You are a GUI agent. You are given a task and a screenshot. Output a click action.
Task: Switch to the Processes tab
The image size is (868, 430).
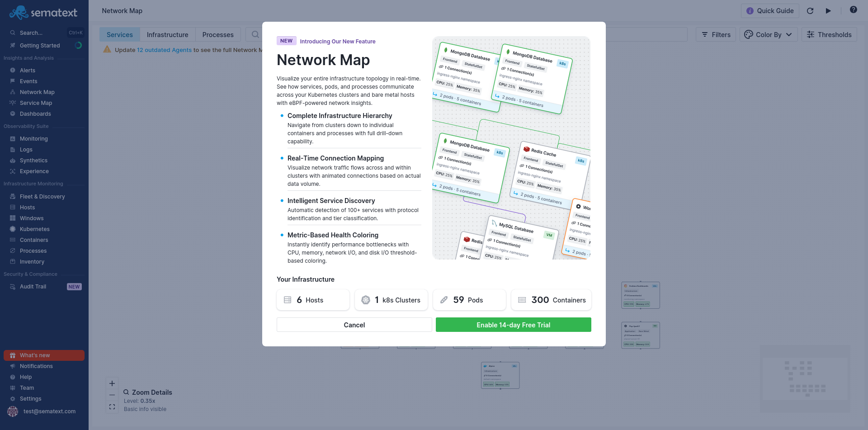(x=218, y=34)
